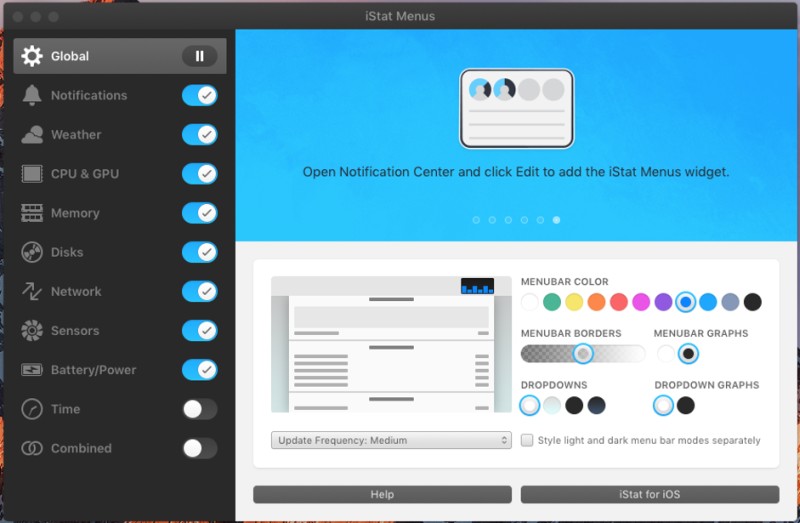Choose white Dropdown Graphs option

[663, 406]
